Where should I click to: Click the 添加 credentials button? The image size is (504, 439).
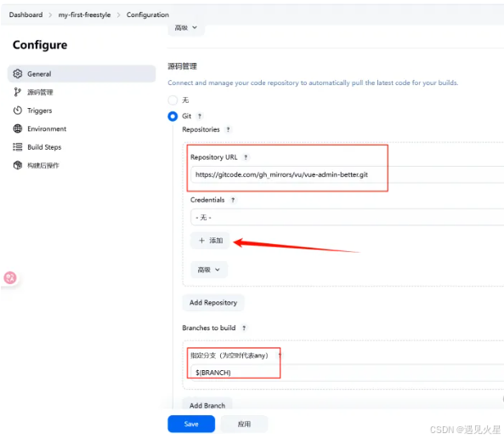pos(210,241)
